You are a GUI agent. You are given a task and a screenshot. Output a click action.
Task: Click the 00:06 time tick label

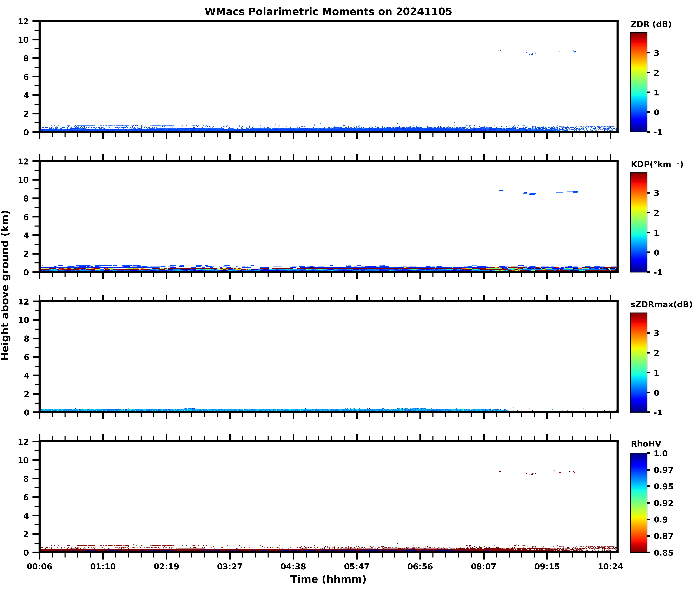click(40, 566)
